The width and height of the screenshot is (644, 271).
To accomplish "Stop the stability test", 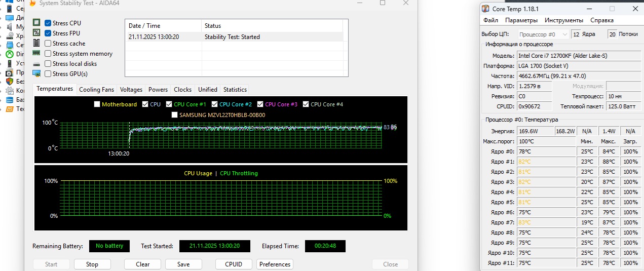I will (x=92, y=264).
